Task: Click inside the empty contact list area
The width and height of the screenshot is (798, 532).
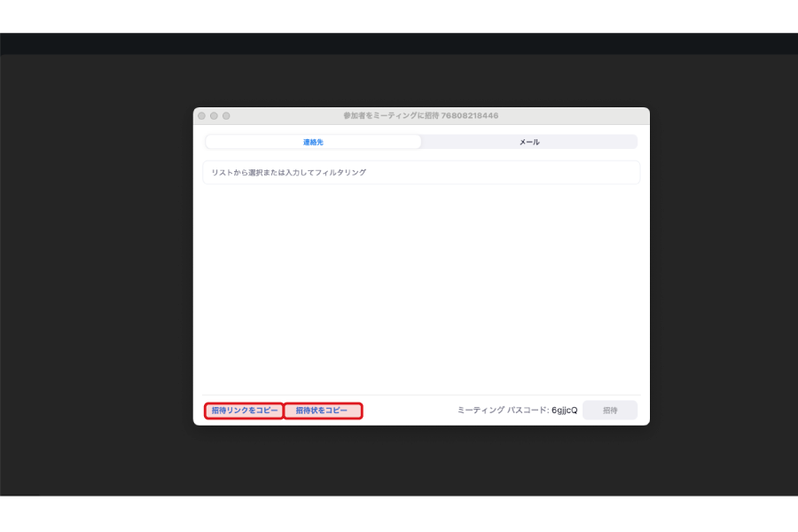Action: point(420,284)
